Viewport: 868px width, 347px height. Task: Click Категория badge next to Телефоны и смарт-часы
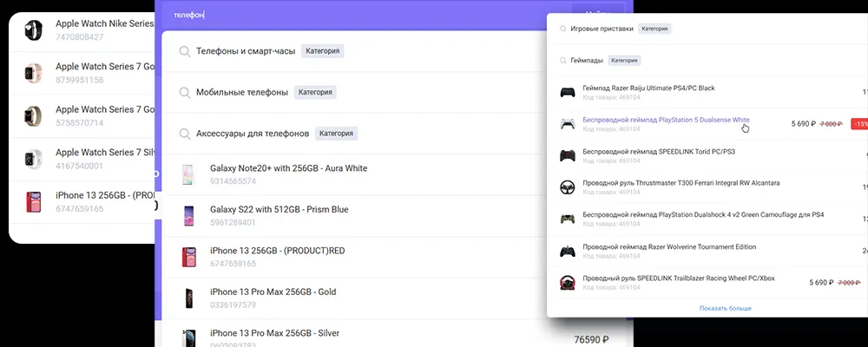[x=322, y=51]
